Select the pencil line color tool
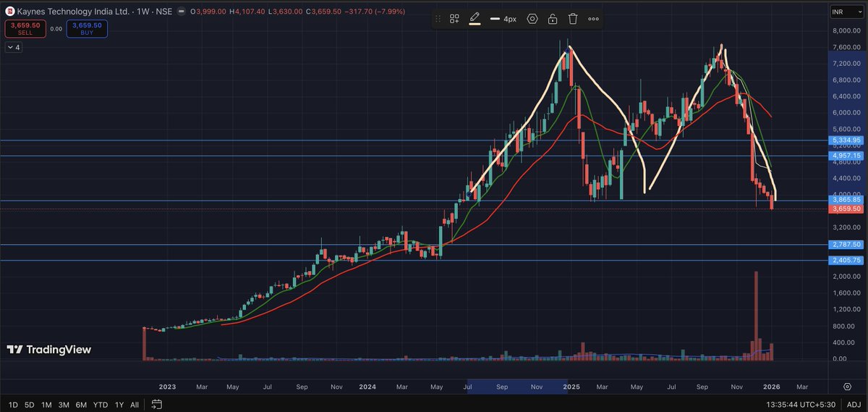The height and width of the screenshot is (412, 868). [x=475, y=19]
